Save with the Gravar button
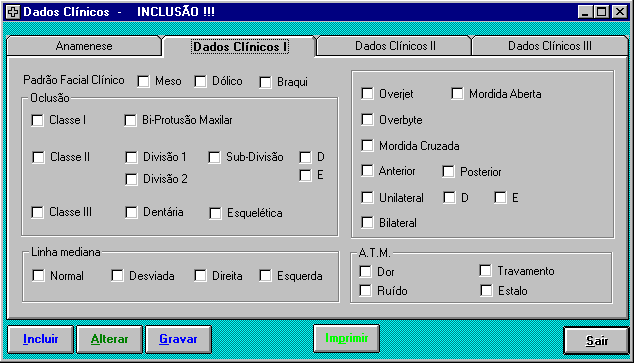The height and width of the screenshot is (363, 634). [178, 339]
